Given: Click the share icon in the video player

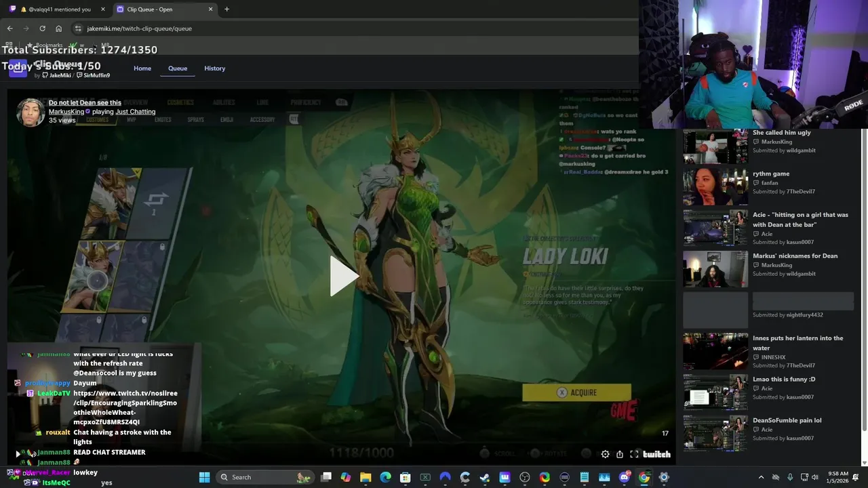Looking at the screenshot, I should coord(620,454).
